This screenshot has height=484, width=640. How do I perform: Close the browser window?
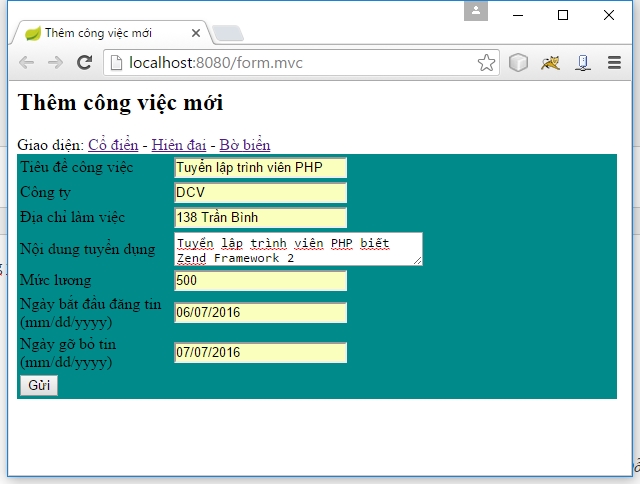609,15
